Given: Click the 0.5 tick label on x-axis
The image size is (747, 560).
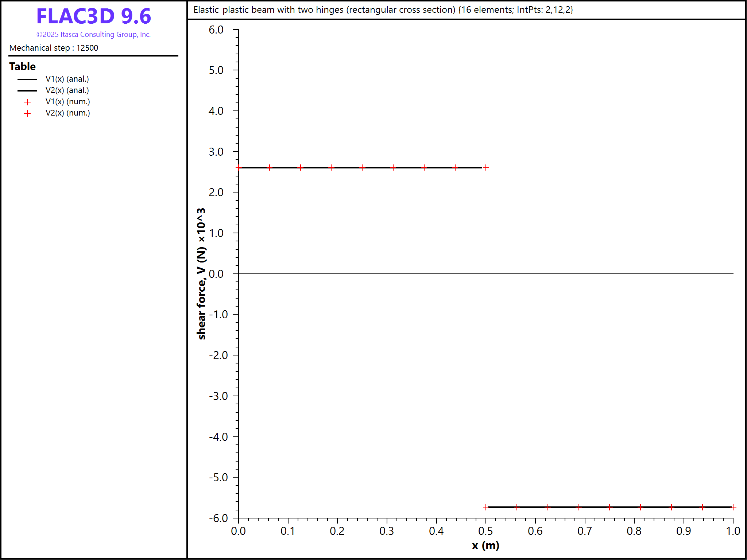Looking at the screenshot, I should (x=485, y=531).
